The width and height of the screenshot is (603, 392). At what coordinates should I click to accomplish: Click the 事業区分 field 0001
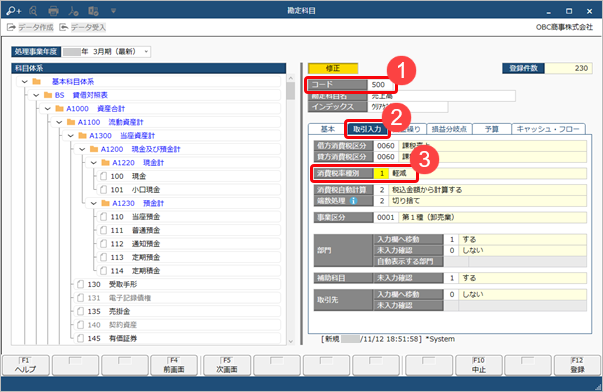coord(386,217)
